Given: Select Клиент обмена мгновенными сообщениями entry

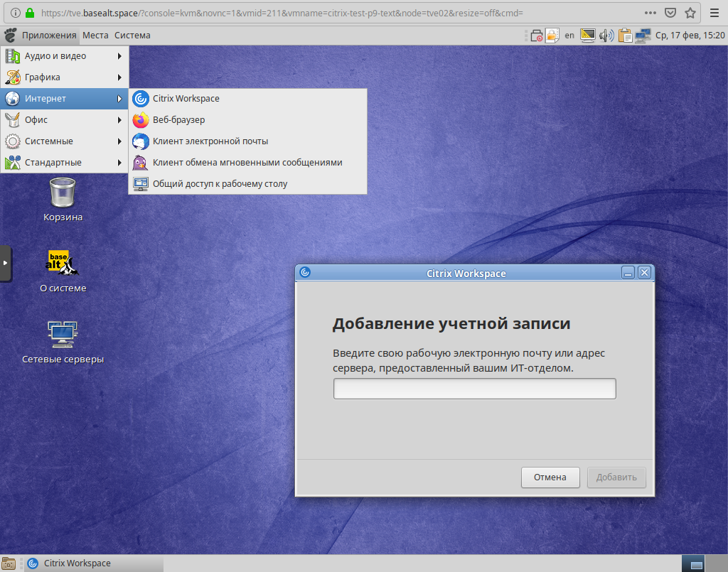Looking at the screenshot, I should pos(247,163).
